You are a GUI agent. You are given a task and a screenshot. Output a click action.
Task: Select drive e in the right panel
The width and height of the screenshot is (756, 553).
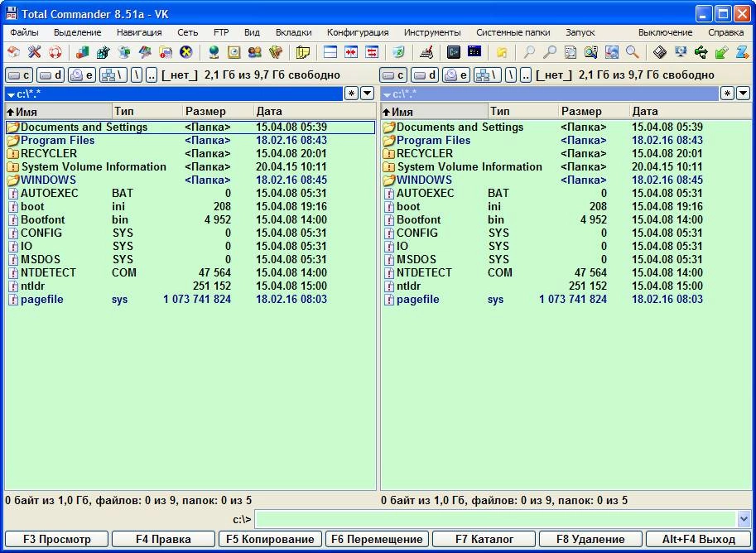pos(456,75)
